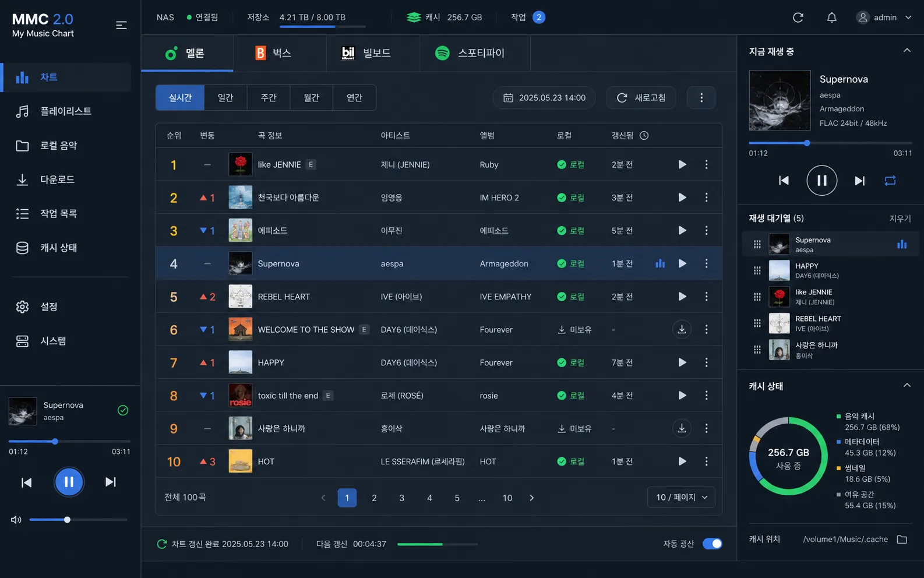This screenshot has width=924, height=578.
Task: Select the 일간 chart period
Action: tap(225, 98)
